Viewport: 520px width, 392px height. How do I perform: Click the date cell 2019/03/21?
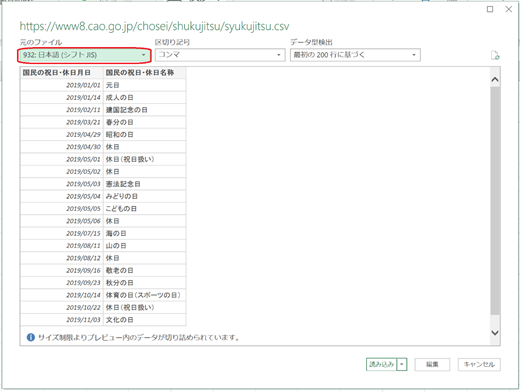click(x=62, y=122)
